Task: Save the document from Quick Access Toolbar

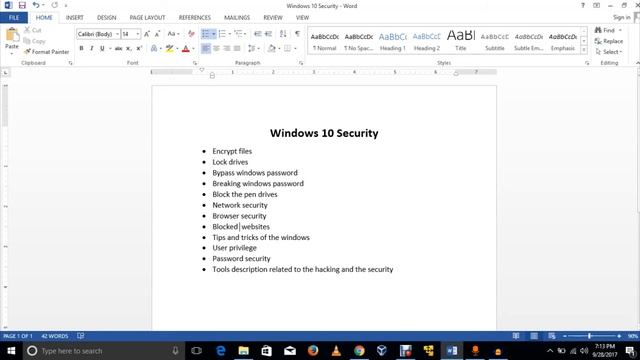Action: (x=22, y=5)
